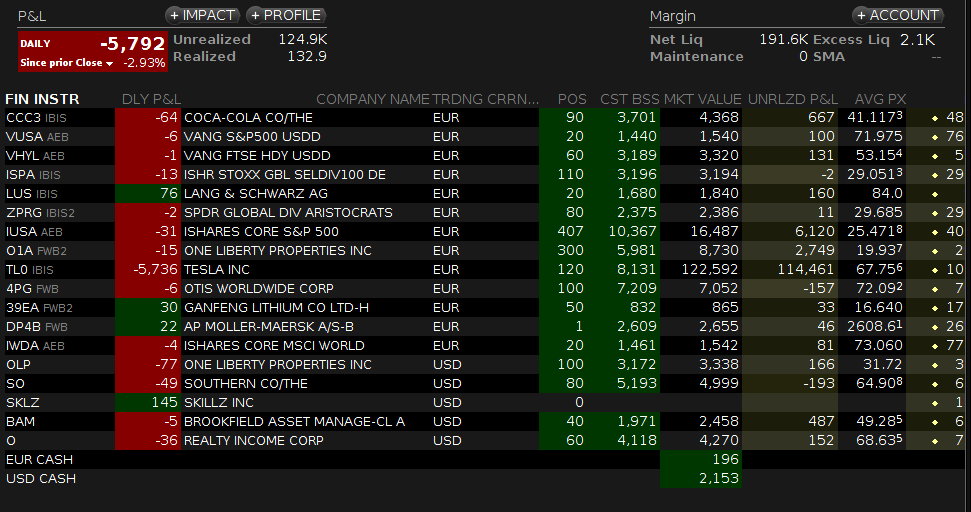Click the UNRLZD P&L column header
The image size is (971, 512).
[793, 99]
